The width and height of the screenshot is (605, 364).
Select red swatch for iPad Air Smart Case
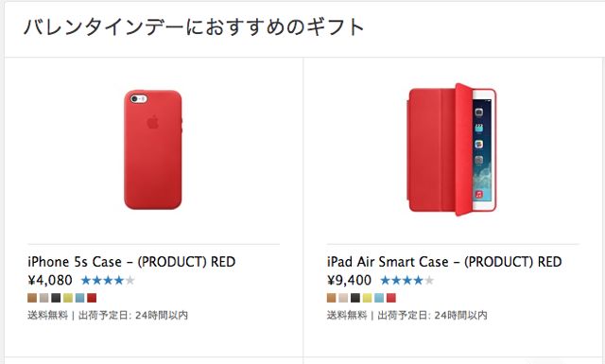(x=391, y=298)
